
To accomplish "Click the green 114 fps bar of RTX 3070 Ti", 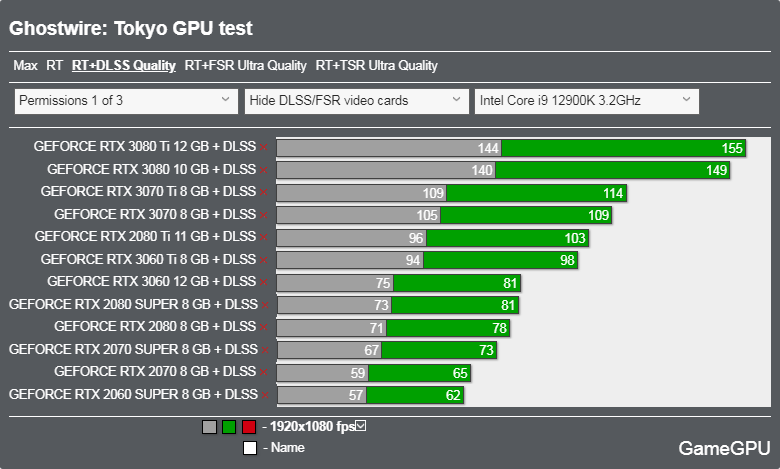I will click(x=537, y=193).
